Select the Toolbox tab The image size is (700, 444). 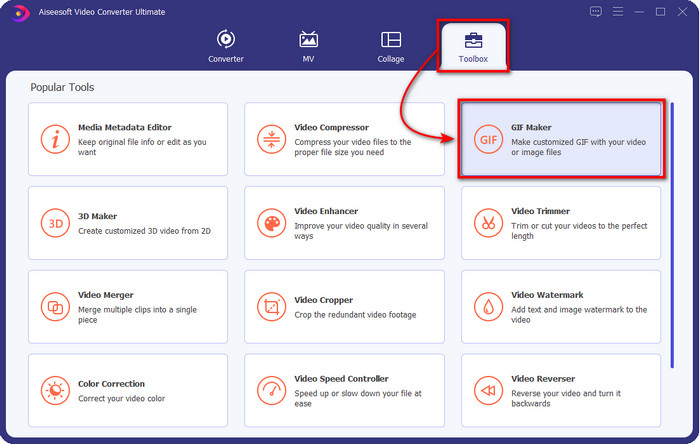point(473,46)
